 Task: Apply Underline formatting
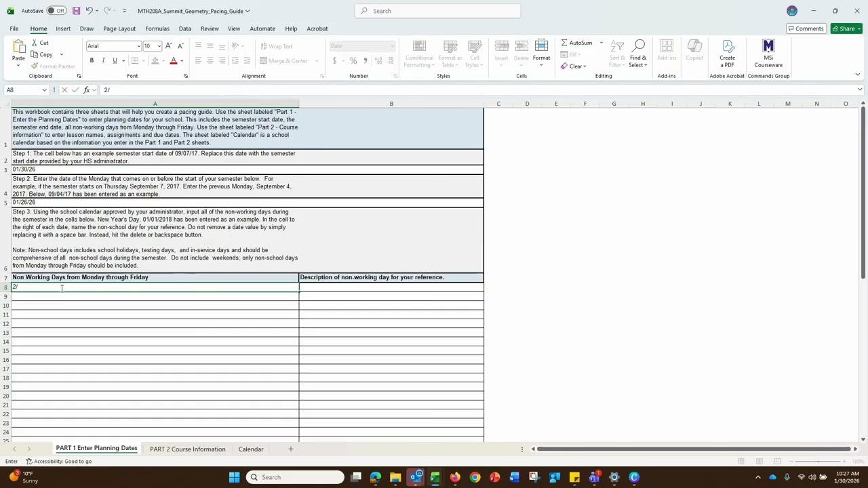point(115,60)
